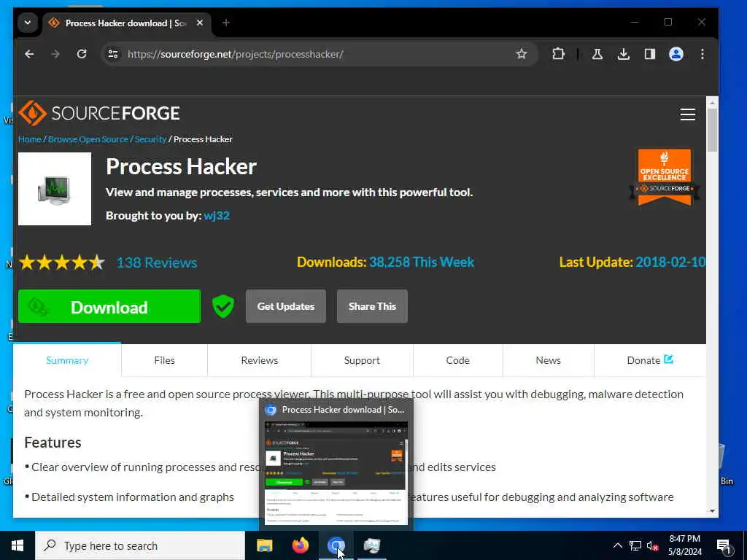The width and height of the screenshot is (747, 560).
Task: Switch to the Reviews tab
Action: coord(259,360)
